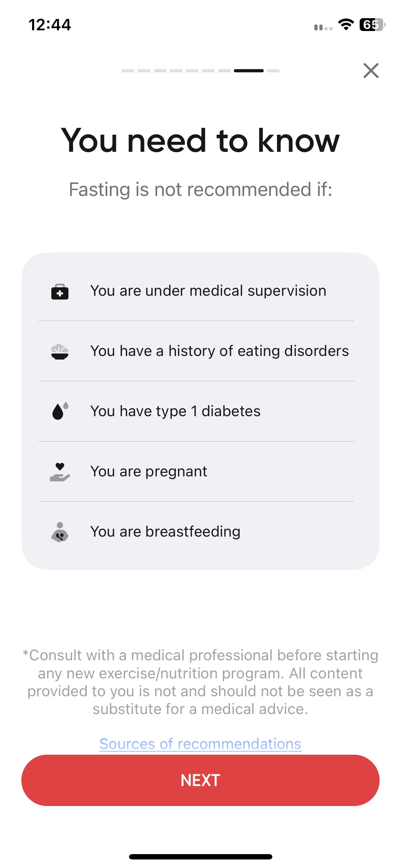
Task: Tap the medical kit icon
Action: (x=60, y=292)
